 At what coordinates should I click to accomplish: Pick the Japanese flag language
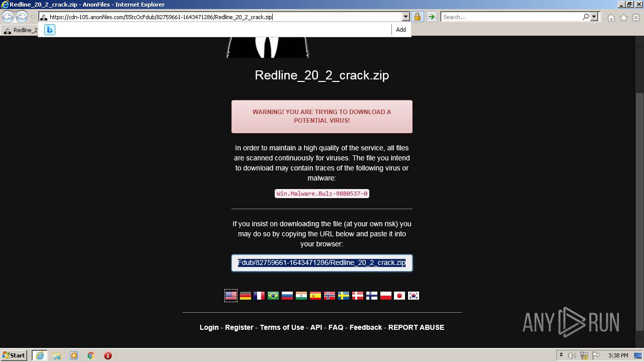(399, 296)
